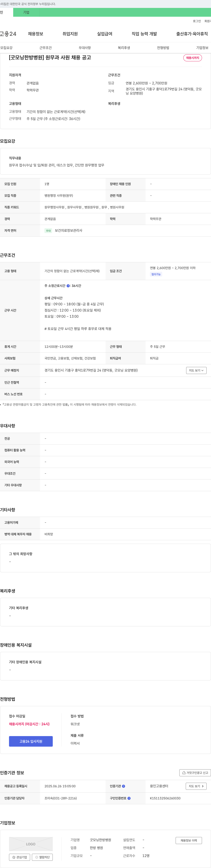Click the question mark icon next to 주 소정근로시간
211x868 pixels.
[x=68, y=286]
